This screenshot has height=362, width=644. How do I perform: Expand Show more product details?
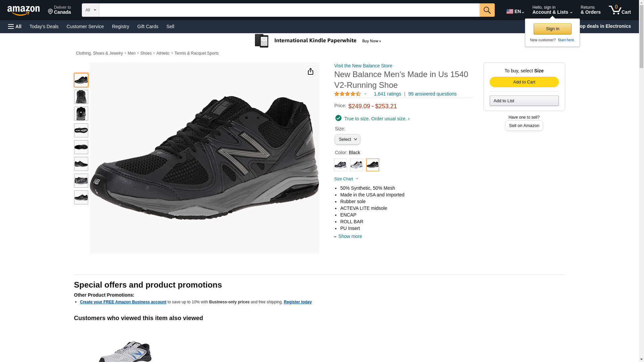tap(350, 237)
